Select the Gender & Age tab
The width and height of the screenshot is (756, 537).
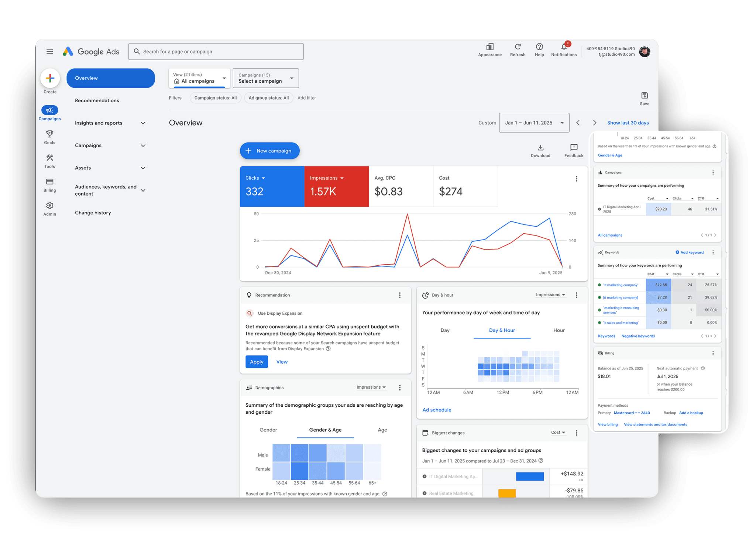pyautogui.click(x=325, y=430)
